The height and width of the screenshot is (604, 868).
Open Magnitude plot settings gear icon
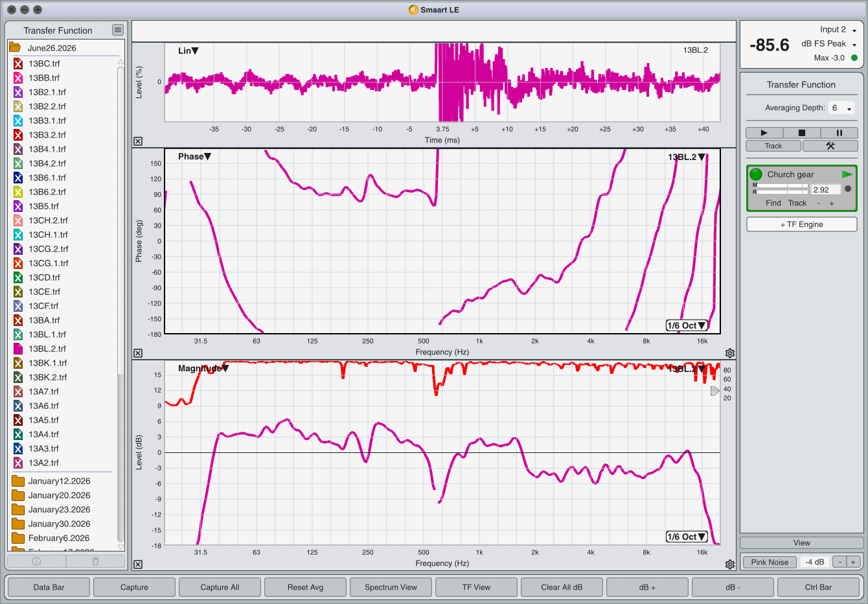coord(730,564)
